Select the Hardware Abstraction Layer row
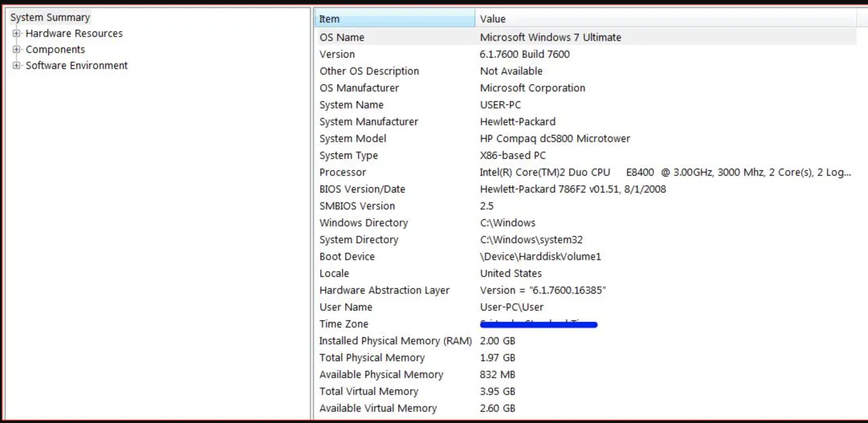The height and width of the screenshot is (423, 868). pos(384,290)
